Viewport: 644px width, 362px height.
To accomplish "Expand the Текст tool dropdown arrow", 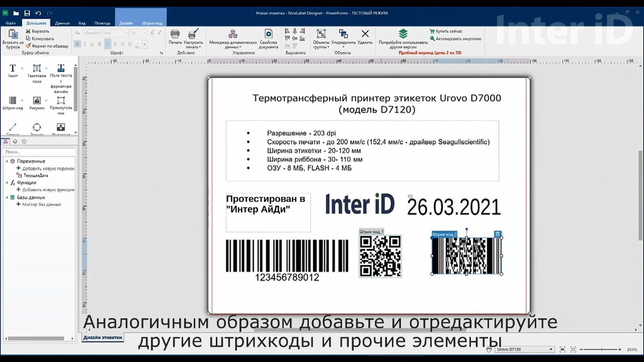I will click(21, 69).
